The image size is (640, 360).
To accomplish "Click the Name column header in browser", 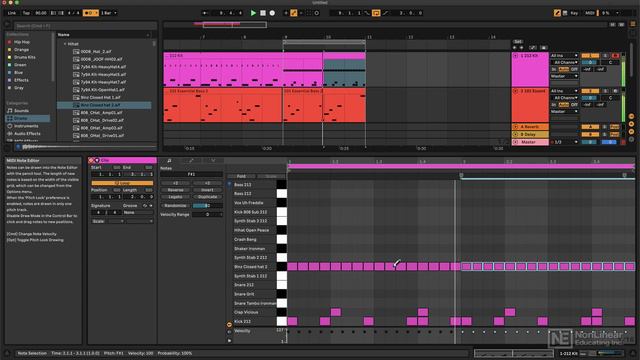I will pos(63,35).
